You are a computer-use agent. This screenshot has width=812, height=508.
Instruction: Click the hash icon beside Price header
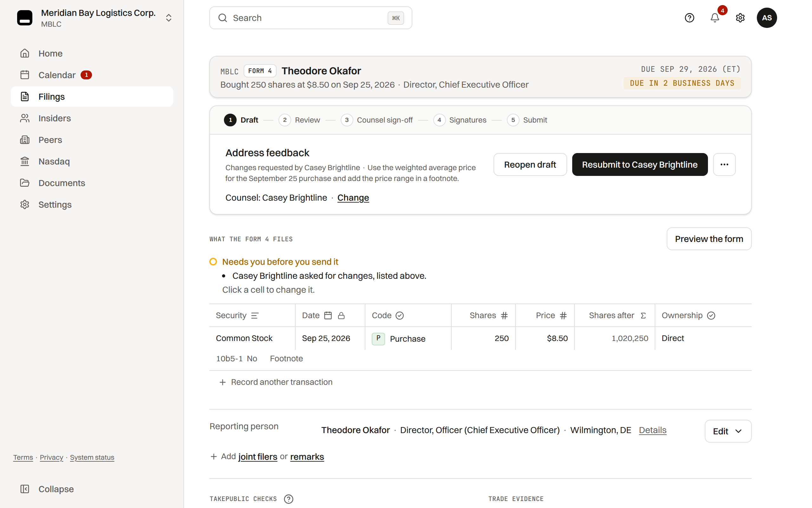(563, 316)
